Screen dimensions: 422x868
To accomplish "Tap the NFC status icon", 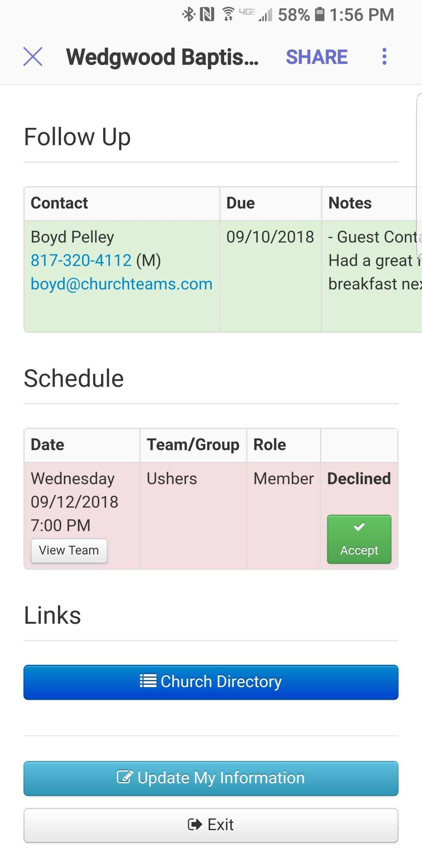I will coord(207,15).
